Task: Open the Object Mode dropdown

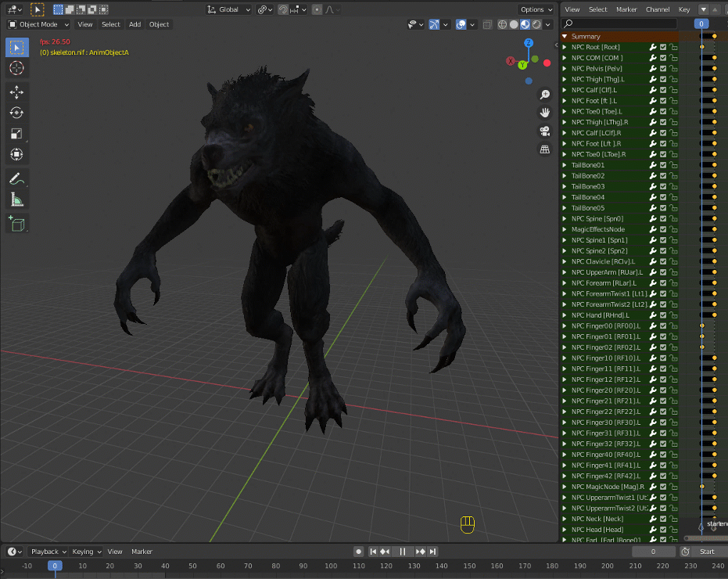Action: pos(38,24)
